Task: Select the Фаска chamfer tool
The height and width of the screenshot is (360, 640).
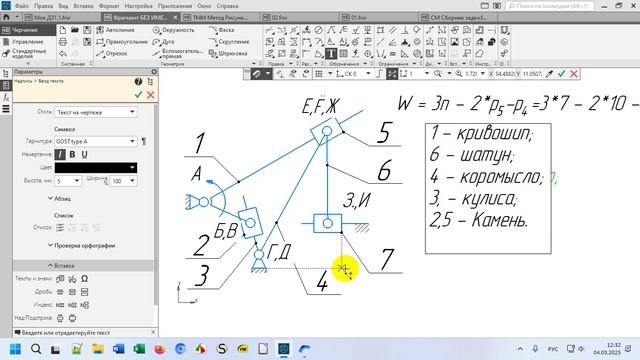Action: tap(221, 30)
